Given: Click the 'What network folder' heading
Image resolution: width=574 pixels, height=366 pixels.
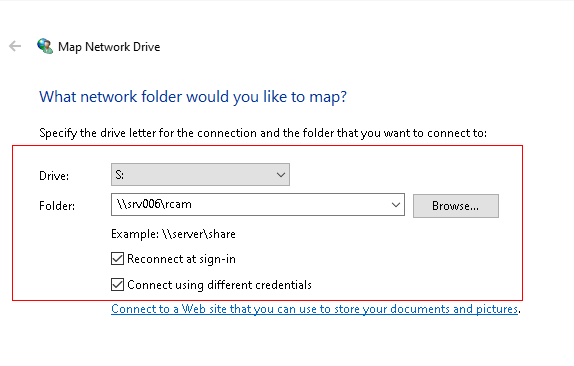Looking at the screenshot, I should (x=193, y=97).
